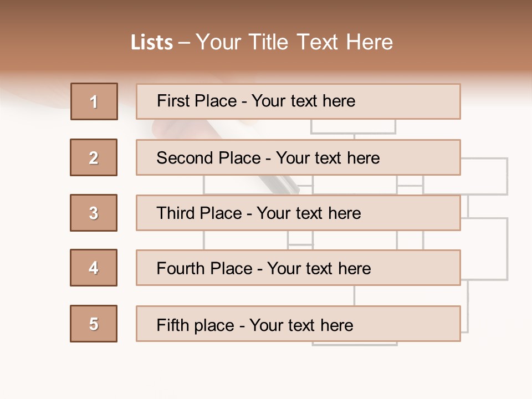Select the First Place text bar
The image size is (532, 399).
[x=298, y=101]
